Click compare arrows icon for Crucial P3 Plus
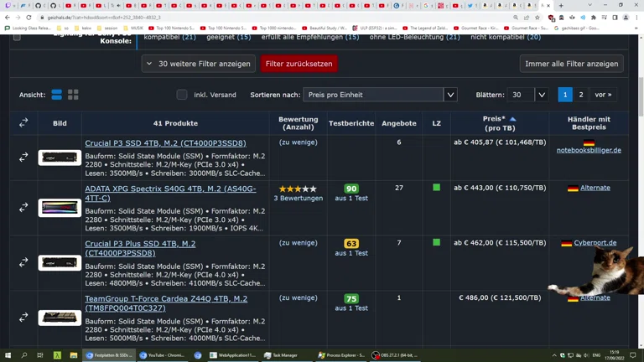644x362 pixels. pos(23,262)
